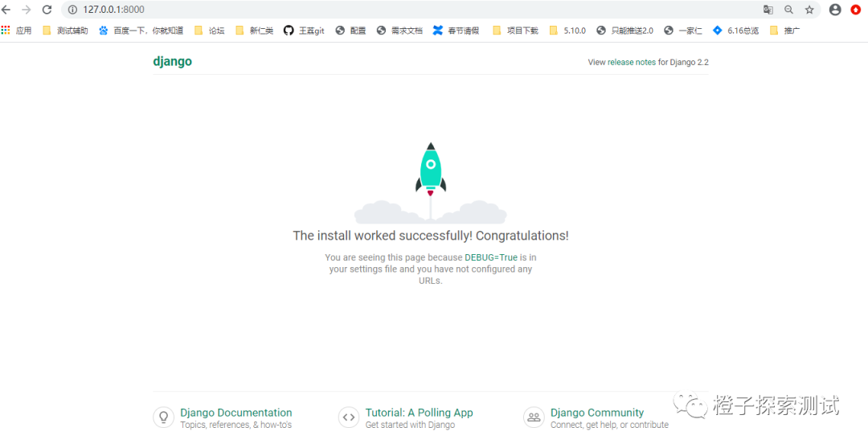The image size is (868, 444).
Task: Click the rocket illustration
Action: pyautogui.click(x=431, y=183)
